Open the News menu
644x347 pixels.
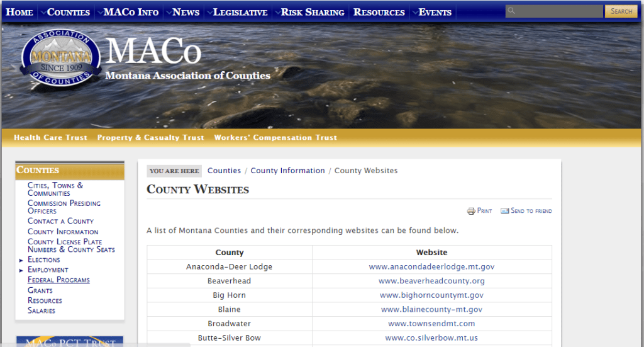[x=186, y=13]
